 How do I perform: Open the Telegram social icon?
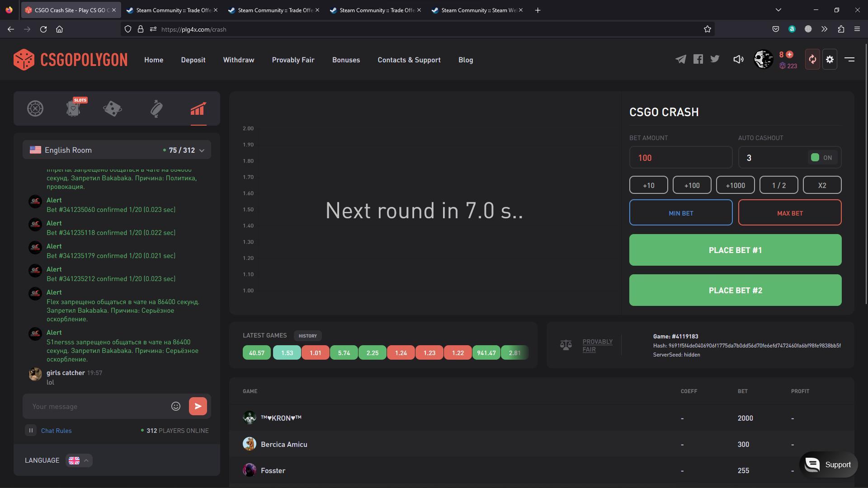[x=680, y=59]
